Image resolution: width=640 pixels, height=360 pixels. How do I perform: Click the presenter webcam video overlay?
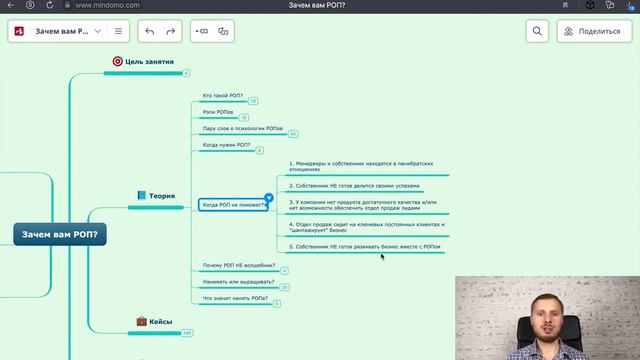[547, 318]
